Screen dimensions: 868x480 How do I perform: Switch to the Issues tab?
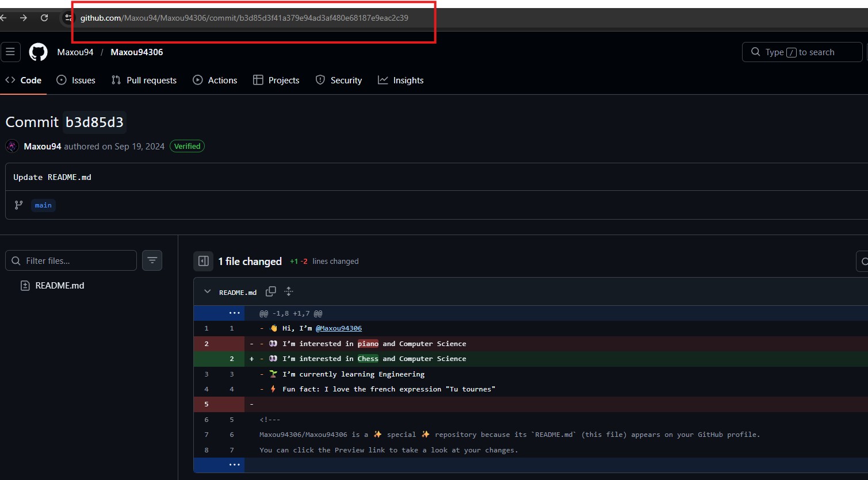pyautogui.click(x=76, y=80)
